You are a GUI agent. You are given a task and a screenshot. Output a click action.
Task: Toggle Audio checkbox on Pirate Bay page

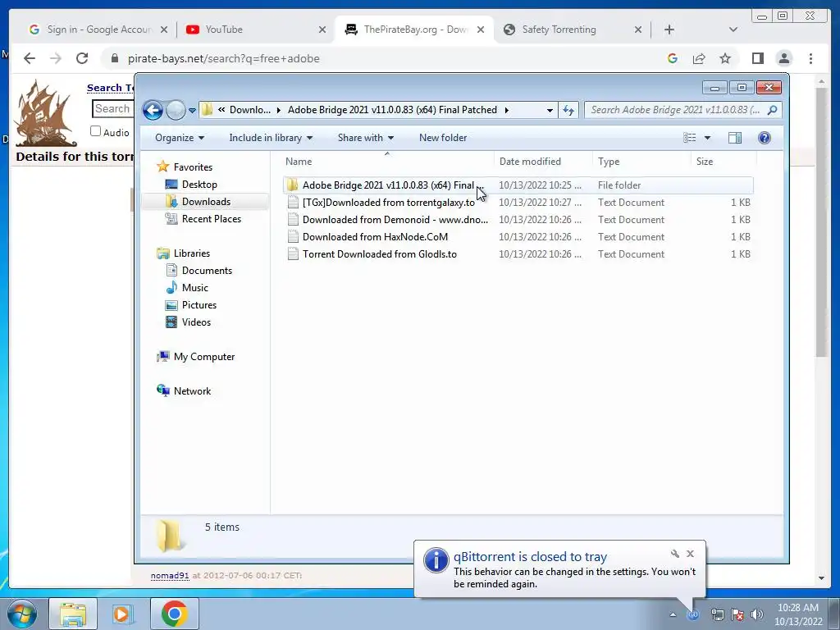[95, 131]
